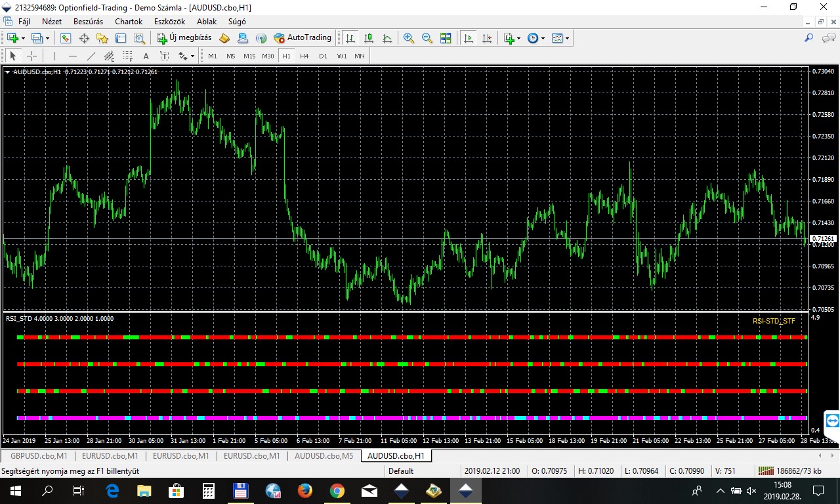Expand the periodicity clock dropdown
840x504 pixels.
[543, 38]
